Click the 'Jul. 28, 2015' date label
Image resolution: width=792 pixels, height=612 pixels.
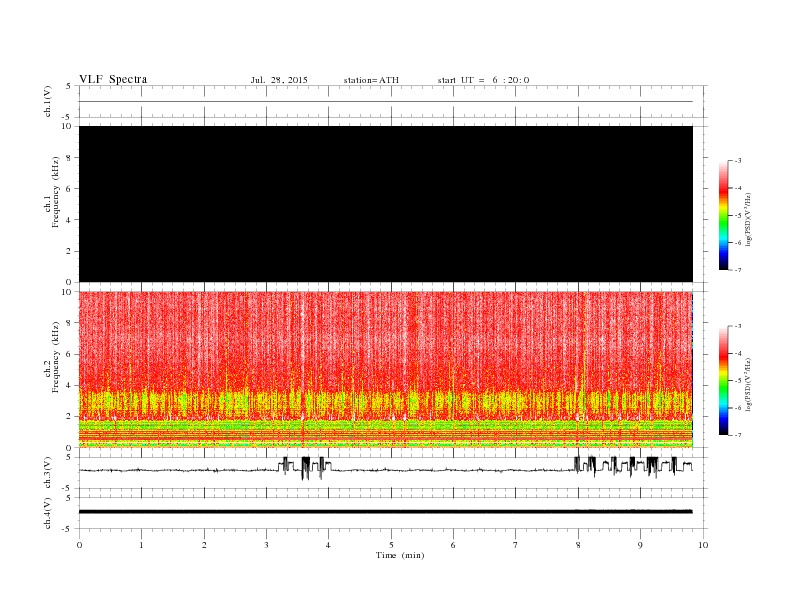click(x=279, y=80)
